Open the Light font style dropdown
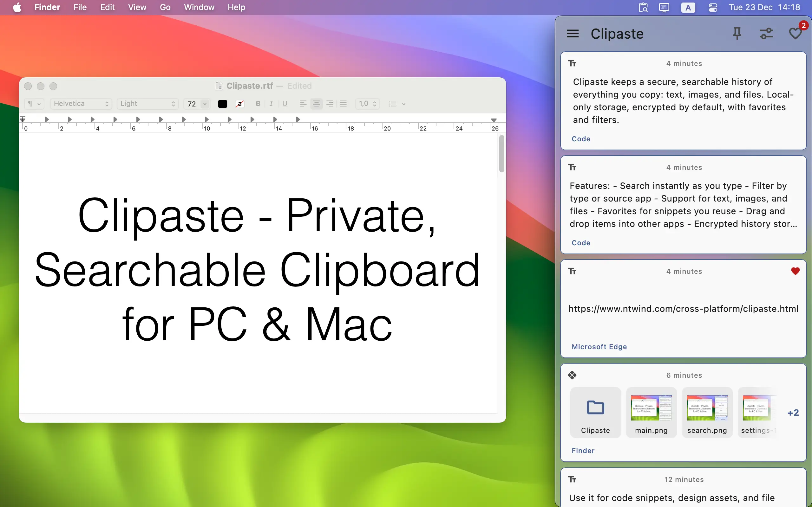Screen dimensions: 812x507 click(x=147, y=104)
